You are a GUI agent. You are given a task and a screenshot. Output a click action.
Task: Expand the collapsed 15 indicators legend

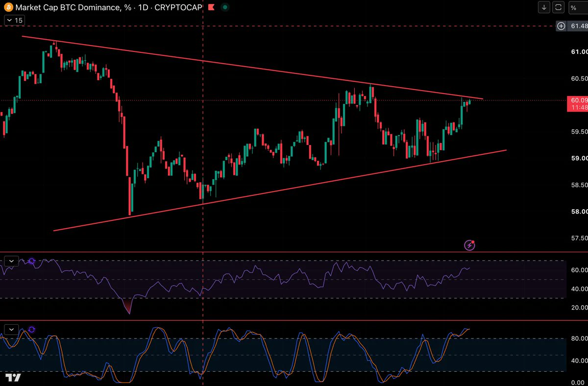[x=14, y=20]
